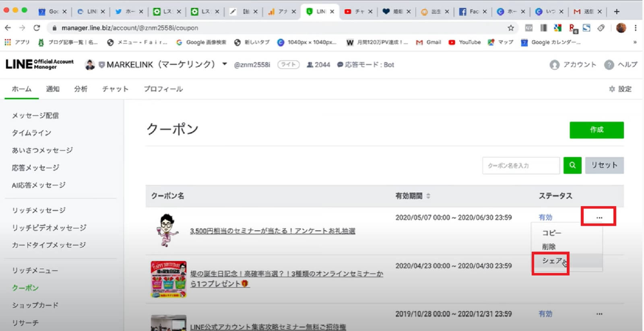This screenshot has height=331, width=644.
Task: Open リッチビデオメッセージ in the sidebar
Action: [49, 228]
